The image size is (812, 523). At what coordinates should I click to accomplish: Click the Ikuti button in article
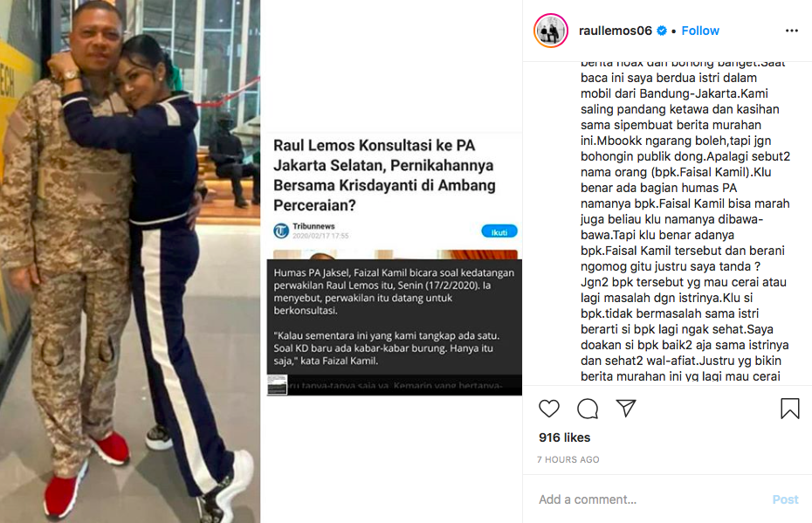tap(499, 231)
